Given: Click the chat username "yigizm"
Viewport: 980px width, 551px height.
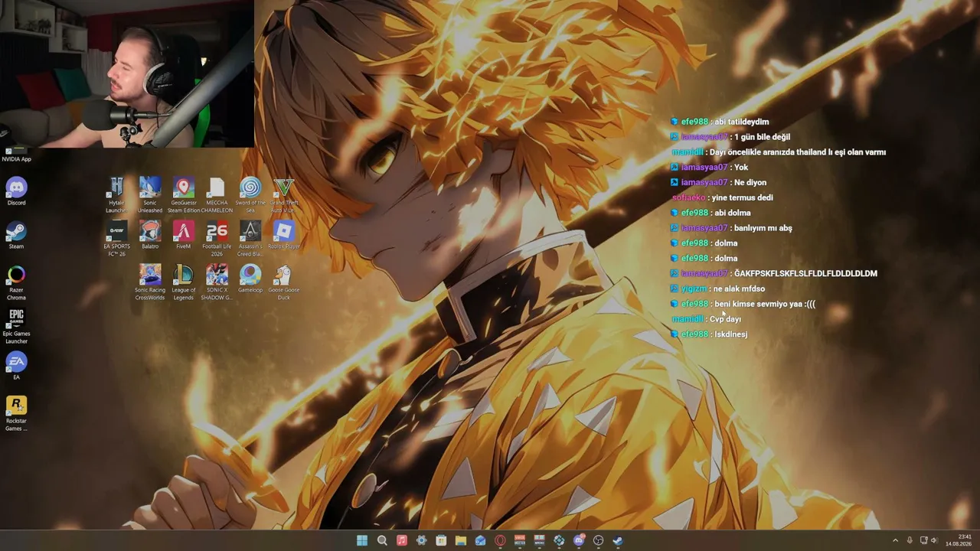Looking at the screenshot, I should tap(694, 289).
